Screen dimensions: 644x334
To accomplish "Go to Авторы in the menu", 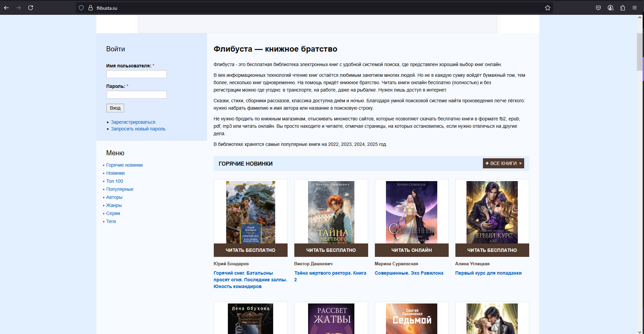I will tap(114, 197).
